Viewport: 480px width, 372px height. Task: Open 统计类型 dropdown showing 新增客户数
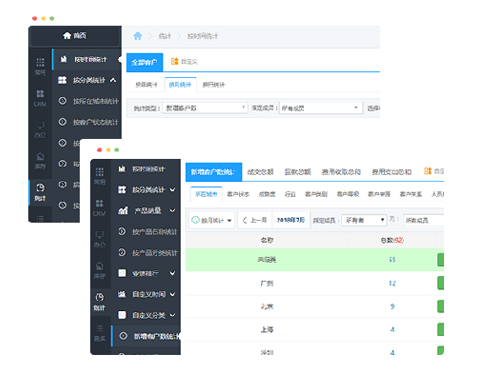coord(205,108)
